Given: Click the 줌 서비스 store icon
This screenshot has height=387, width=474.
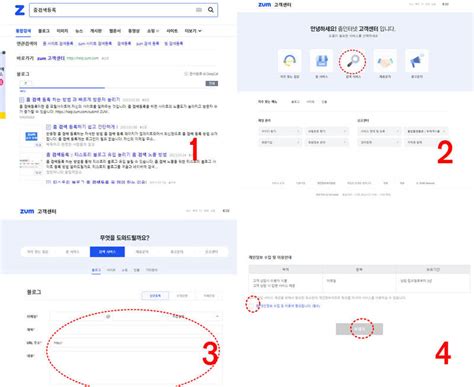Looking at the screenshot, I should click(321, 61).
